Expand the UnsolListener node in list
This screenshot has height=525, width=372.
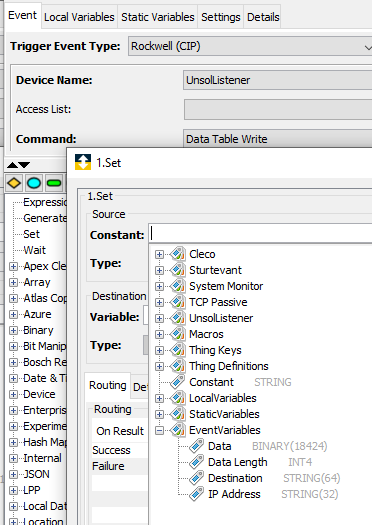tap(159, 318)
